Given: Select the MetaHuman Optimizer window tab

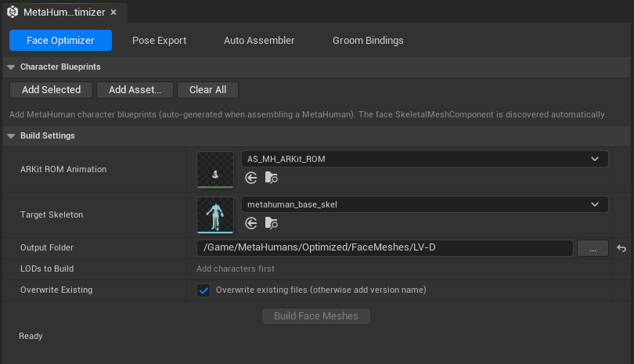Looking at the screenshot, I should [65, 13].
